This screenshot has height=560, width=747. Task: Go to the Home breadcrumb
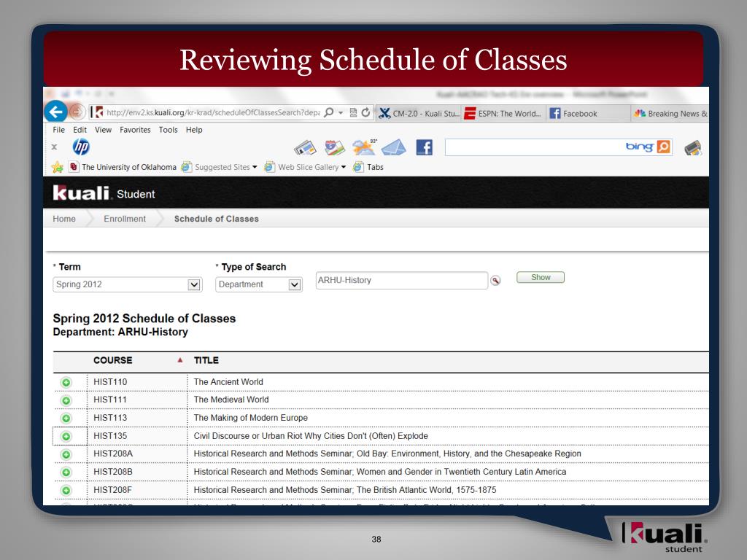point(64,219)
